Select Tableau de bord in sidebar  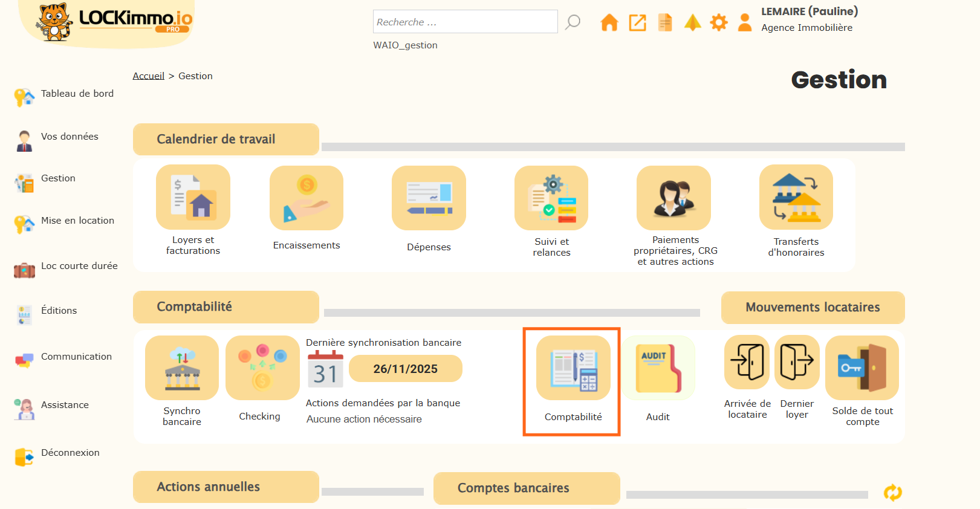click(77, 94)
